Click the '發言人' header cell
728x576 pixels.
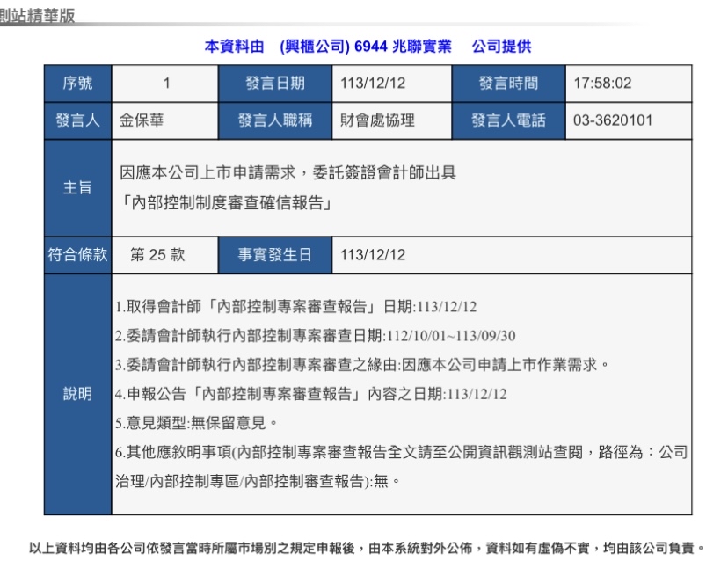click(77, 120)
